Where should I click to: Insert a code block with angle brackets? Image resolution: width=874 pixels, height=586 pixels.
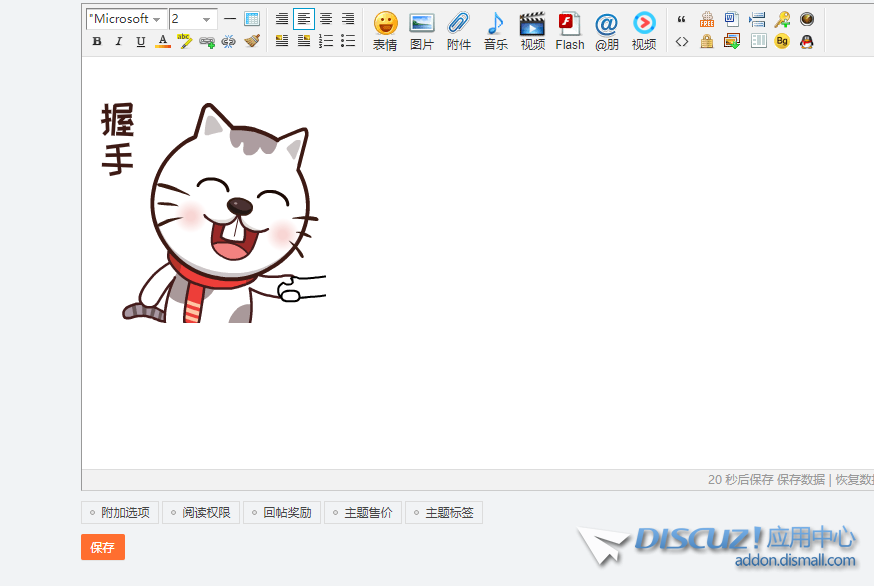pos(682,41)
